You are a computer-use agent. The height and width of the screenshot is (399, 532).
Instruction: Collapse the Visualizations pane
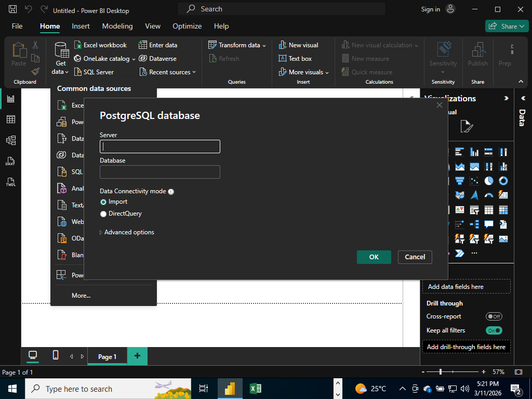506,98
